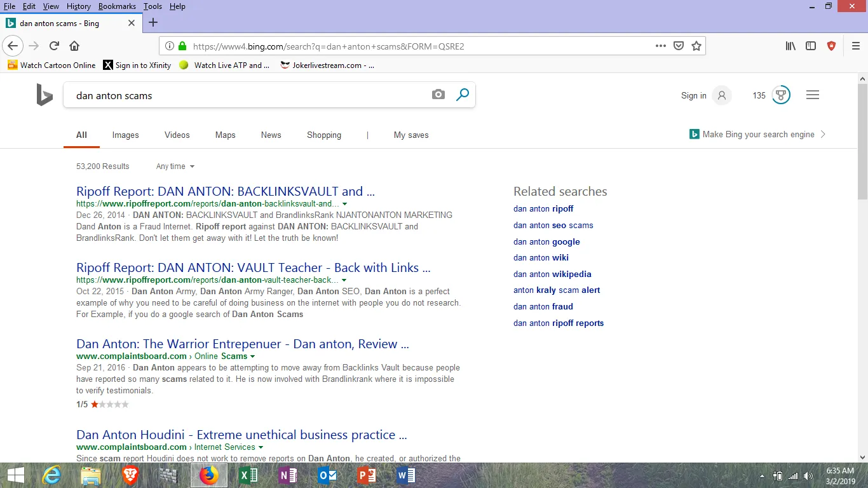
Task: Show site information icon in address bar
Action: pos(170,46)
